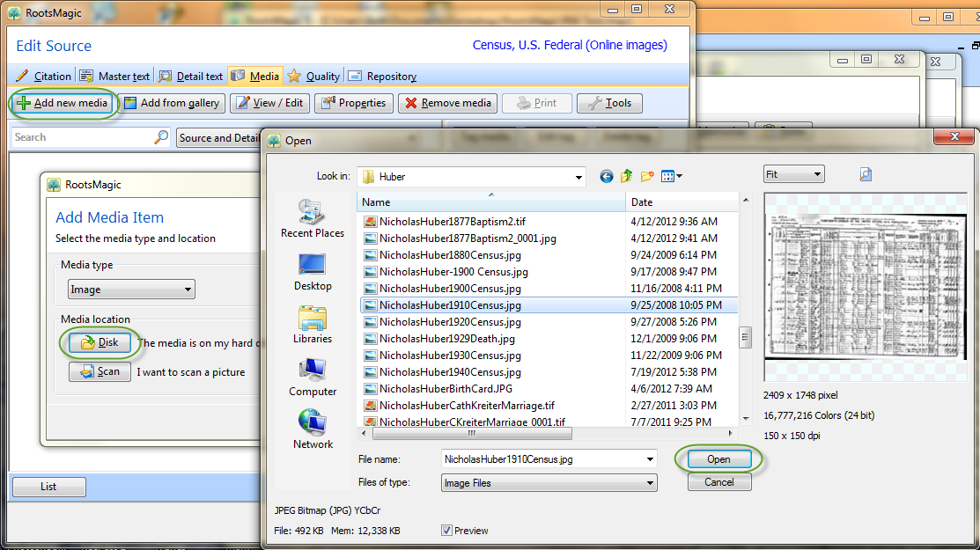This screenshot has width=980, height=550.
Task: Open Computer in the places bar
Action: [x=313, y=378]
